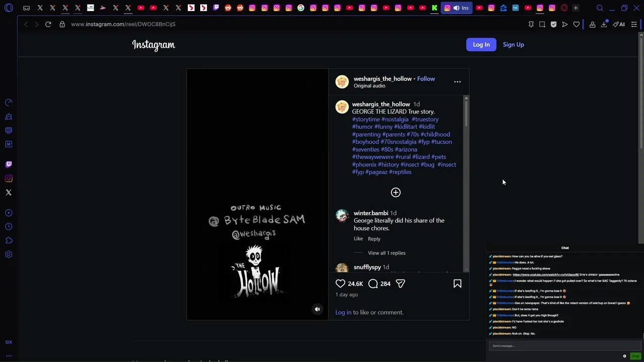Click the 24.6K likes count
Image resolution: width=644 pixels, height=362 pixels.
355,284
